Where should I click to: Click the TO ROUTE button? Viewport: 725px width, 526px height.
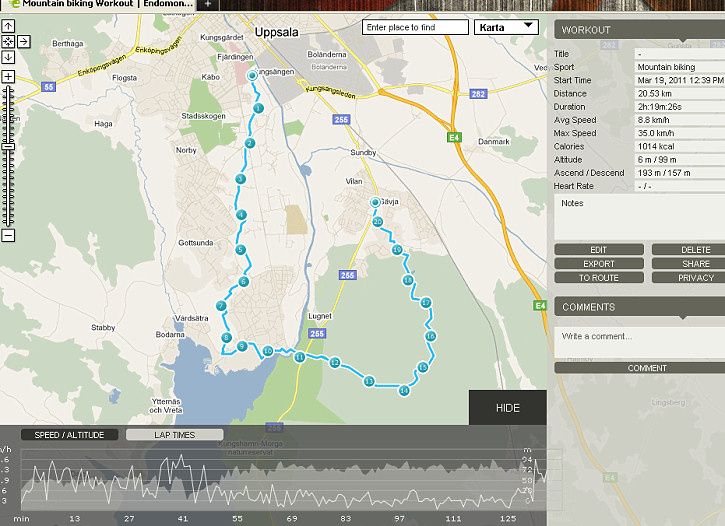pyautogui.click(x=599, y=277)
